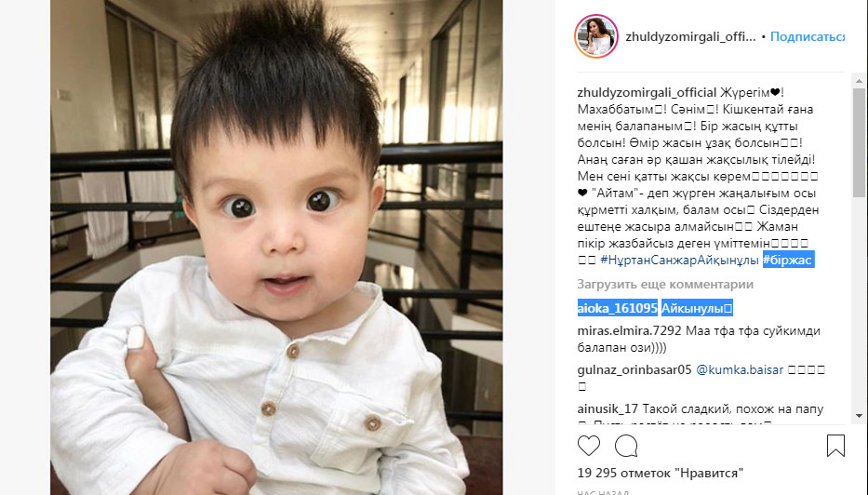
Task: Open hashtag #НұртанСанжарАйқынұлы
Action: tap(679, 260)
